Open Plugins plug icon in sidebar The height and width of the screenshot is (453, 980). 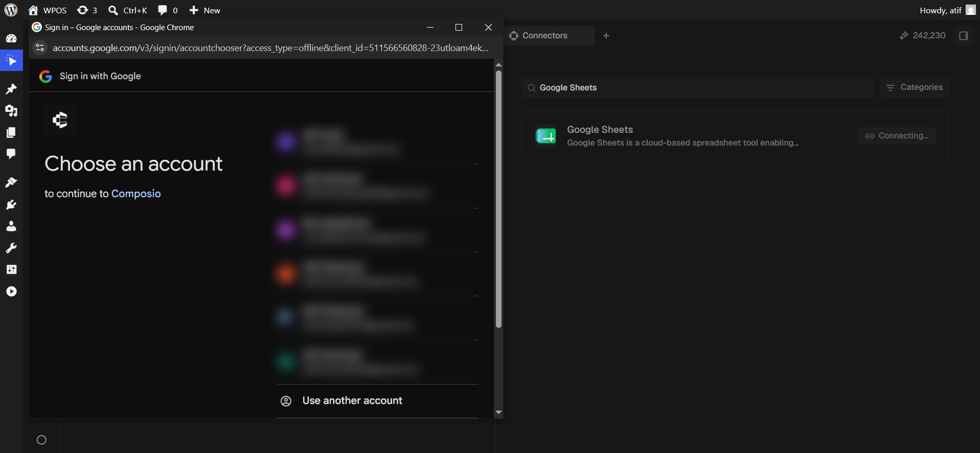[11, 204]
